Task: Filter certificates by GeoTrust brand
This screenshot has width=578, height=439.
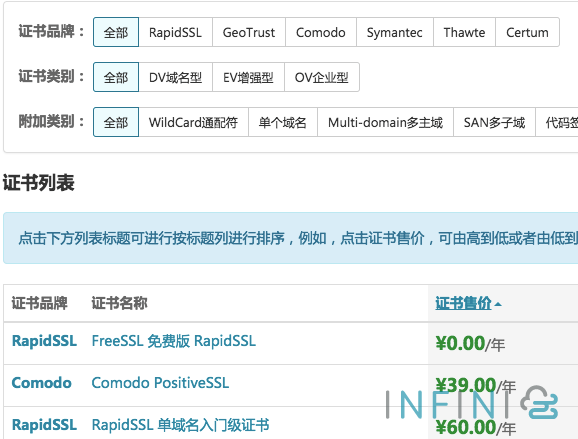Action: pyautogui.click(x=249, y=32)
